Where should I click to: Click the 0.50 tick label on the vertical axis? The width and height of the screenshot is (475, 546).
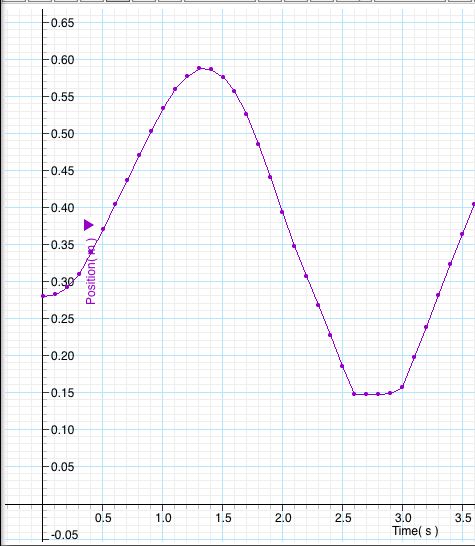63,134
